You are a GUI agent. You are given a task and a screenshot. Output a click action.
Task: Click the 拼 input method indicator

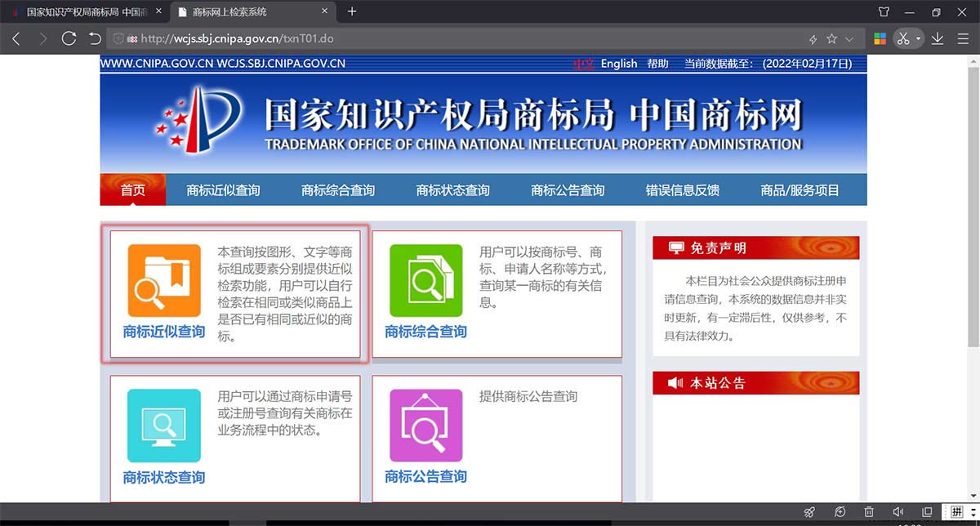coord(956,512)
